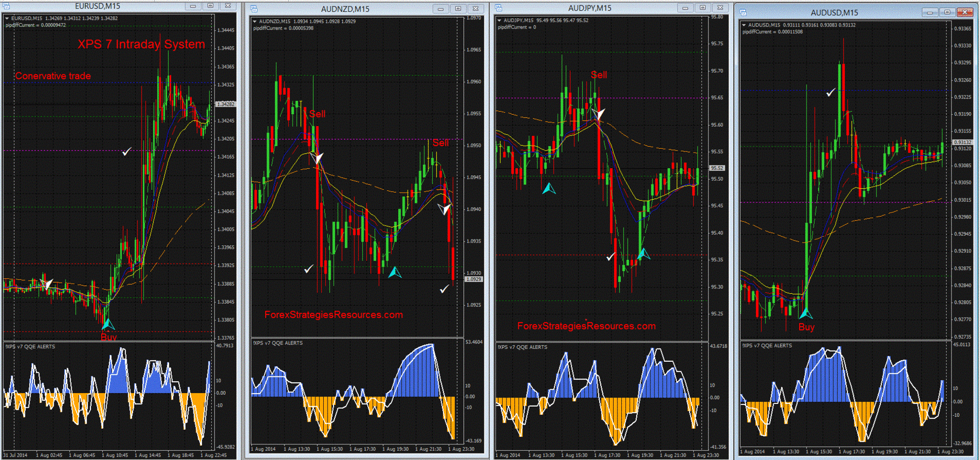Click 'XPS v7 QQE ALERTS' label in AUDNZD window

pyautogui.click(x=278, y=343)
